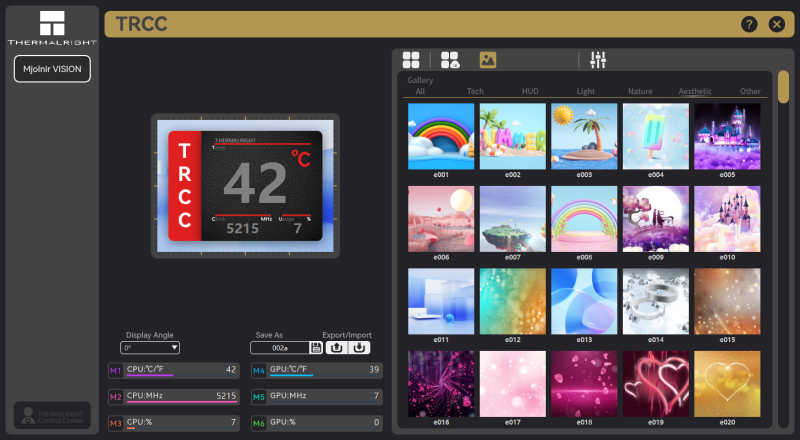Image resolution: width=800 pixels, height=440 pixels.
Task: Choose the e008 pastel rainbow arch background
Action: [x=584, y=219]
